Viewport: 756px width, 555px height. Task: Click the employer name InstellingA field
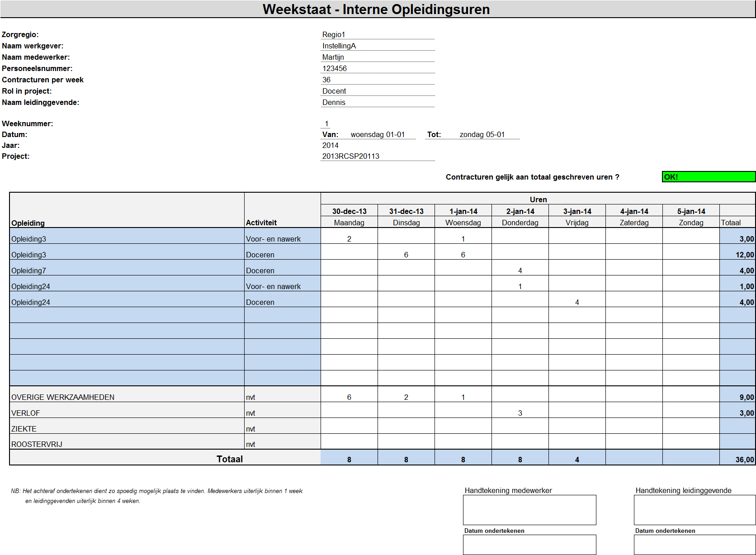point(378,46)
